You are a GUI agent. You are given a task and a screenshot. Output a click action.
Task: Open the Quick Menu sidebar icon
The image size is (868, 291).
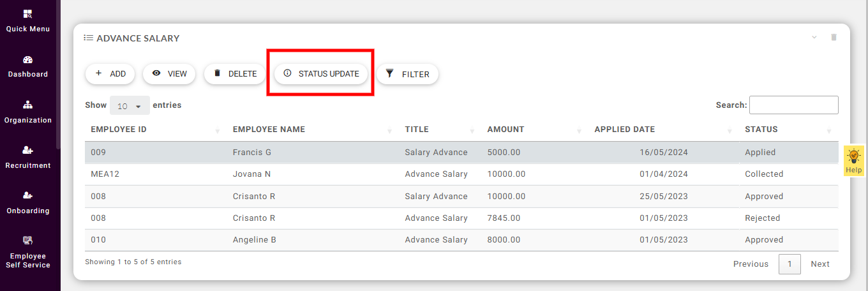[x=27, y=14]
